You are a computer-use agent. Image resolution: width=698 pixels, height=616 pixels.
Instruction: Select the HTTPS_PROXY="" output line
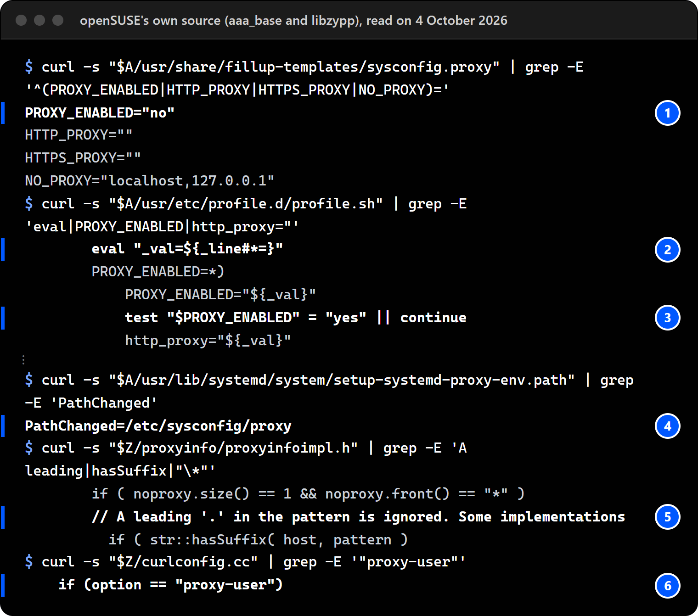83,158
